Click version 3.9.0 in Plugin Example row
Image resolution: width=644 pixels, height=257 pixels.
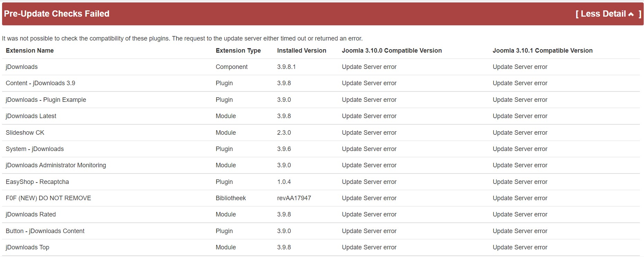(284, 100)
